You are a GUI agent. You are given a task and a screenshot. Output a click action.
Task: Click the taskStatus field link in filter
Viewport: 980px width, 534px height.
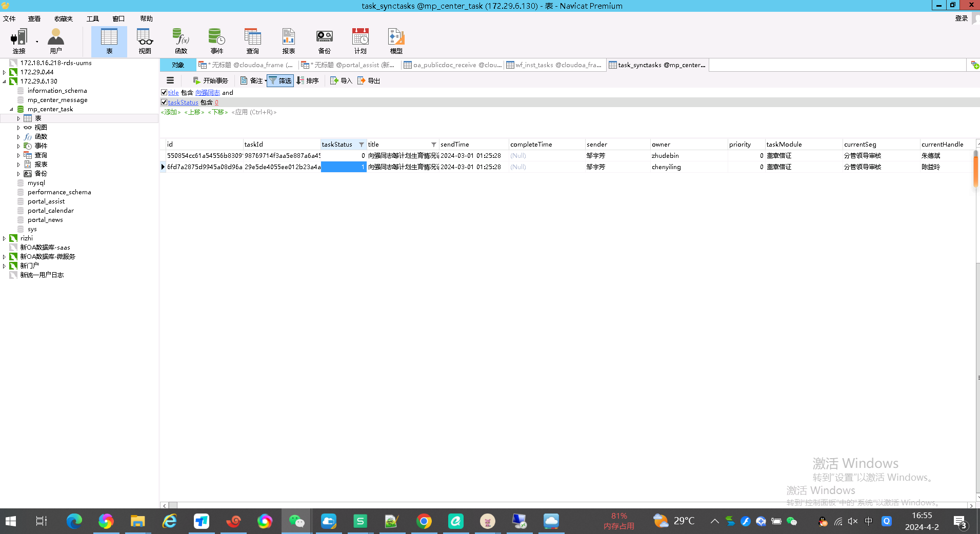click(x=183, y=102)
